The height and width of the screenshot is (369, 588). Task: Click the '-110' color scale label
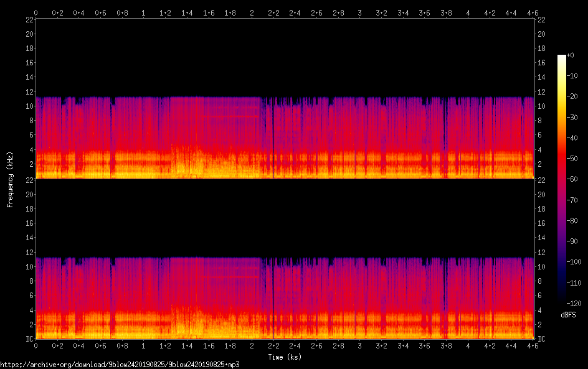pos(574,283)
